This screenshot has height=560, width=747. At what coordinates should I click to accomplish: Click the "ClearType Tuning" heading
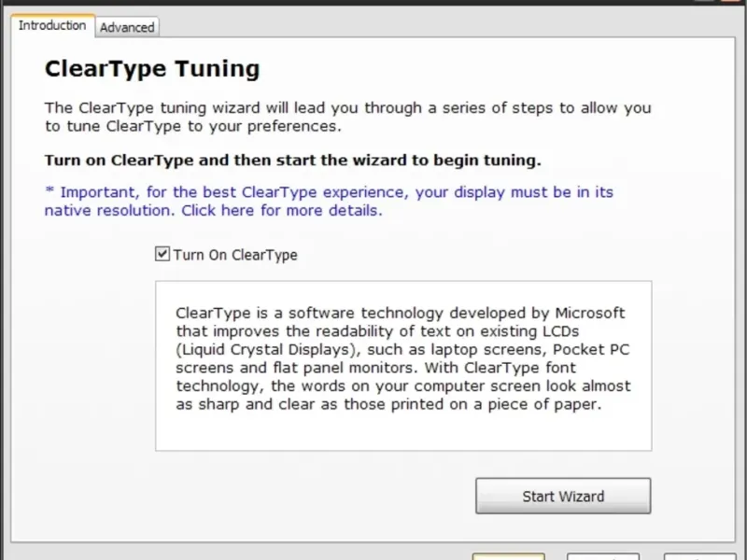coord(152,69)
